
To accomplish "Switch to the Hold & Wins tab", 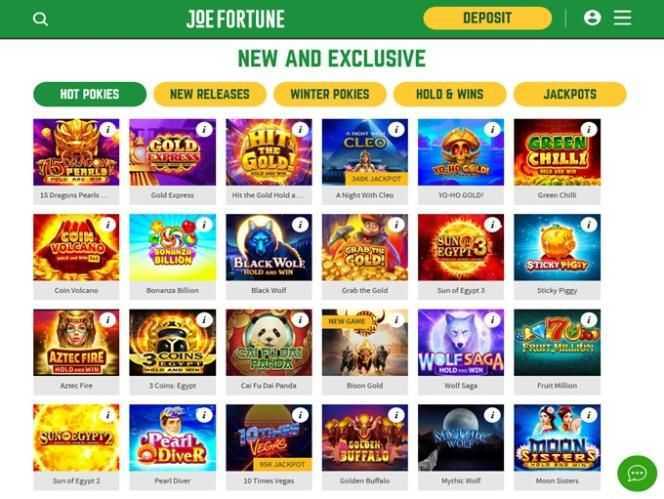I will coord(450,94).
